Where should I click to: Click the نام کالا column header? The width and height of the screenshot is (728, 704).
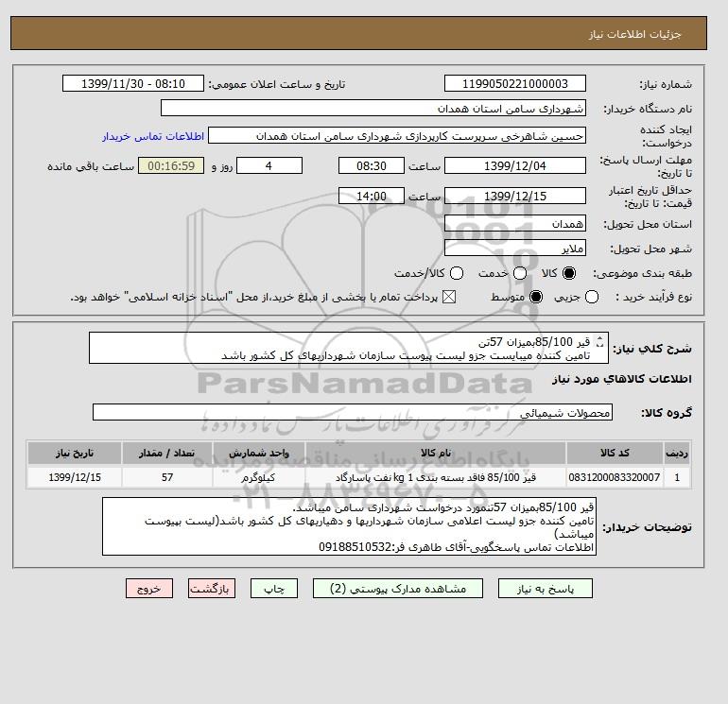[436, 453]
